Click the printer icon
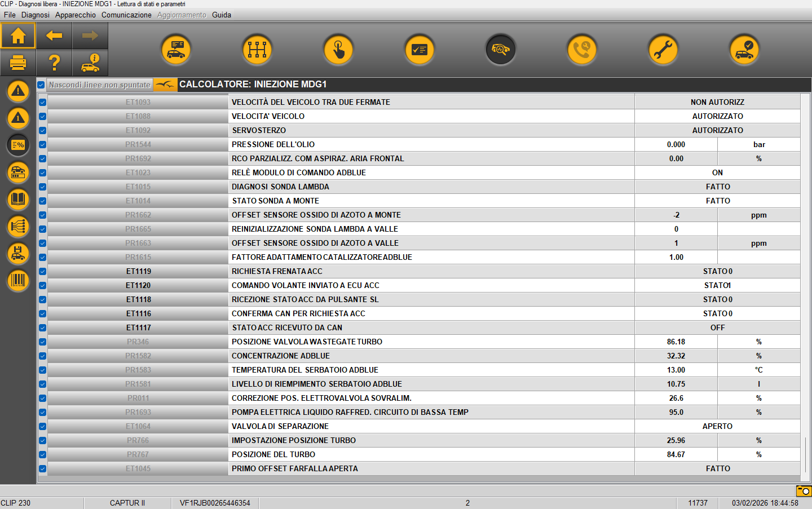This screenshot has width=812, height=509. click(18, 63)
